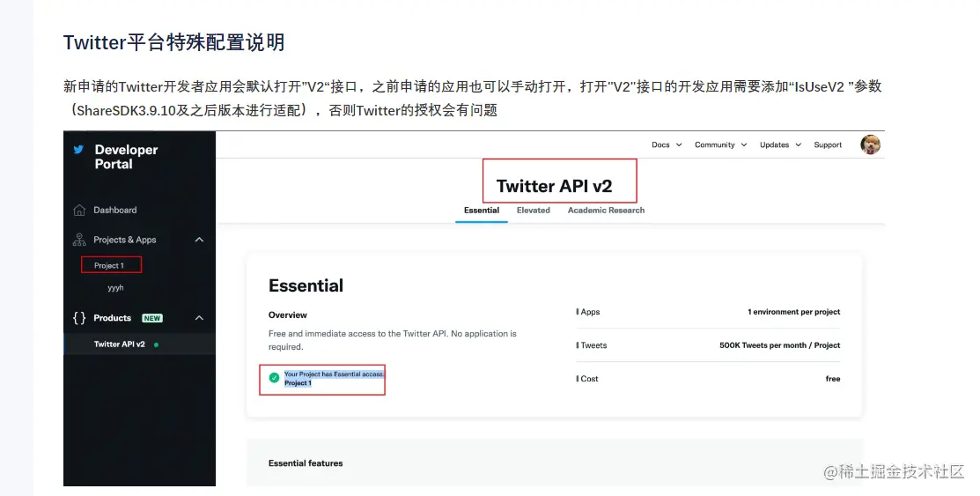
Task: Click the NEW badge next to Products
Action: click(x=151, y=318)
